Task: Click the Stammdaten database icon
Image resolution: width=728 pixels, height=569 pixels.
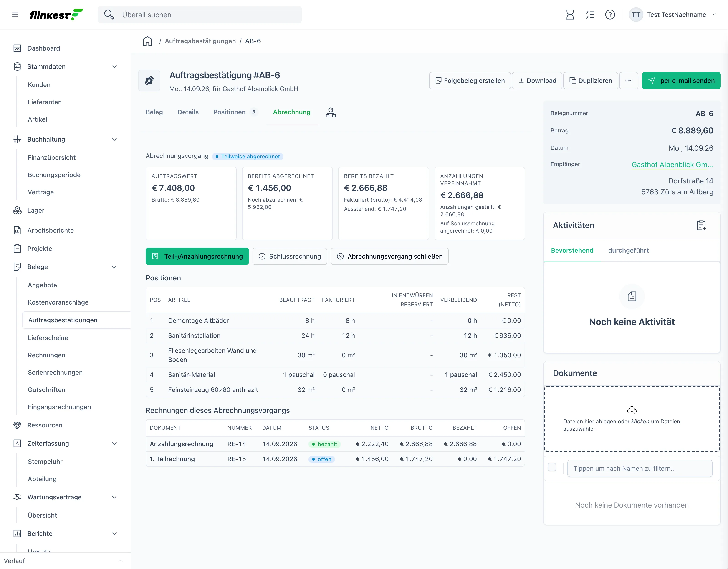Action: click(17, 66)
